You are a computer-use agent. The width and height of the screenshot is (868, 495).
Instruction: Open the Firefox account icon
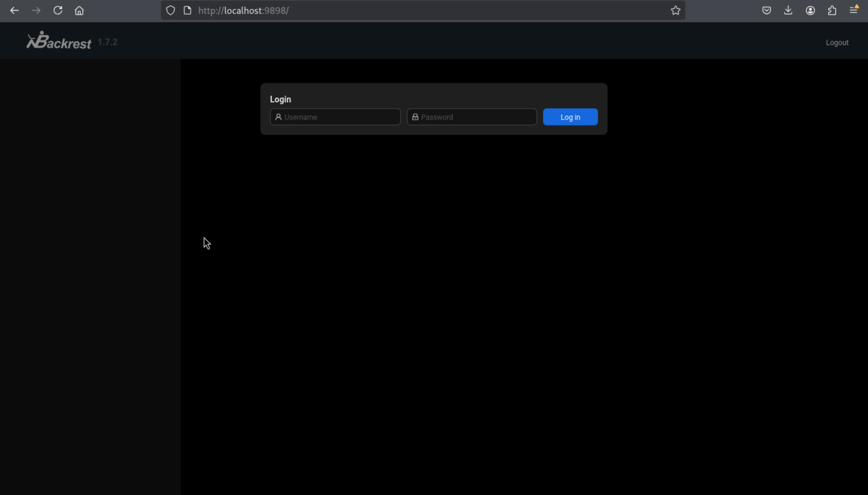[x=810, y=11]
